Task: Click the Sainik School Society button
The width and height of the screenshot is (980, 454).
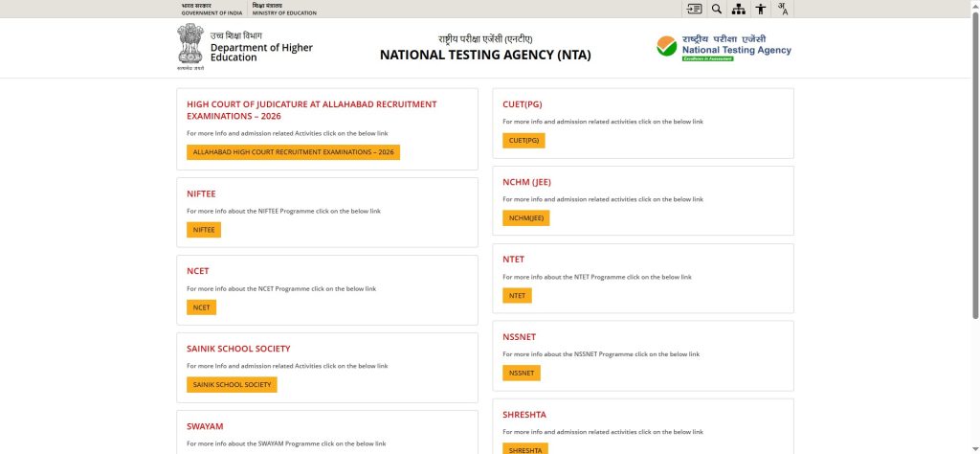Action: pyautogui.click(x=232, y=385)
